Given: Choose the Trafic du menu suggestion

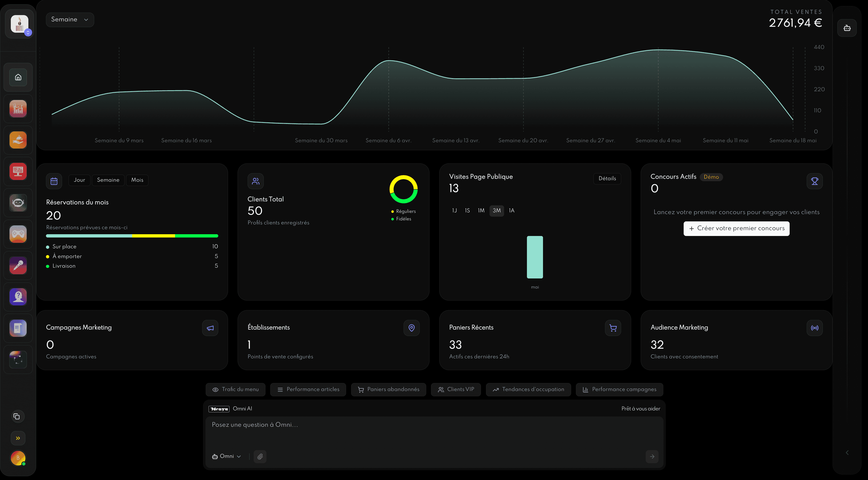Looking at the screenshot, I should pyautogui.click(x=236, y=390).
